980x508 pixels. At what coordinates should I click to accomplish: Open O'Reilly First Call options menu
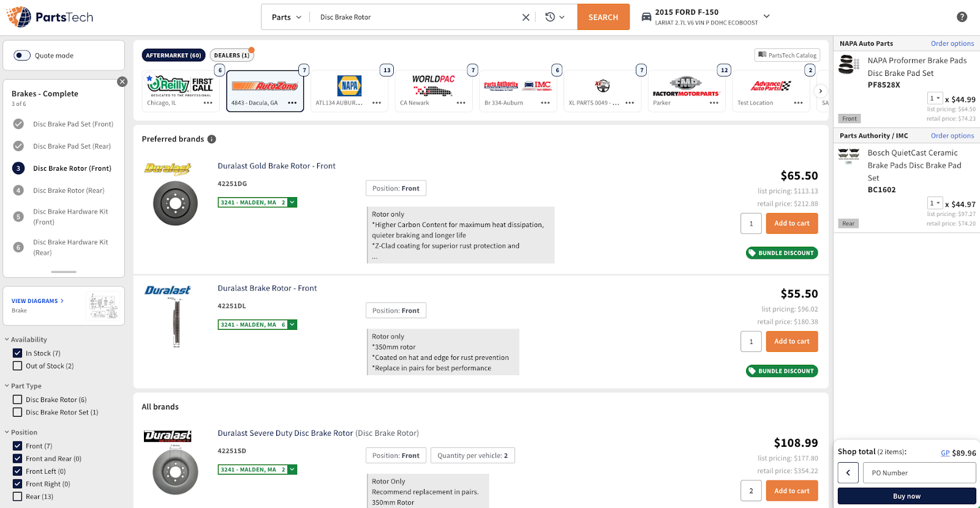(208, 103)
